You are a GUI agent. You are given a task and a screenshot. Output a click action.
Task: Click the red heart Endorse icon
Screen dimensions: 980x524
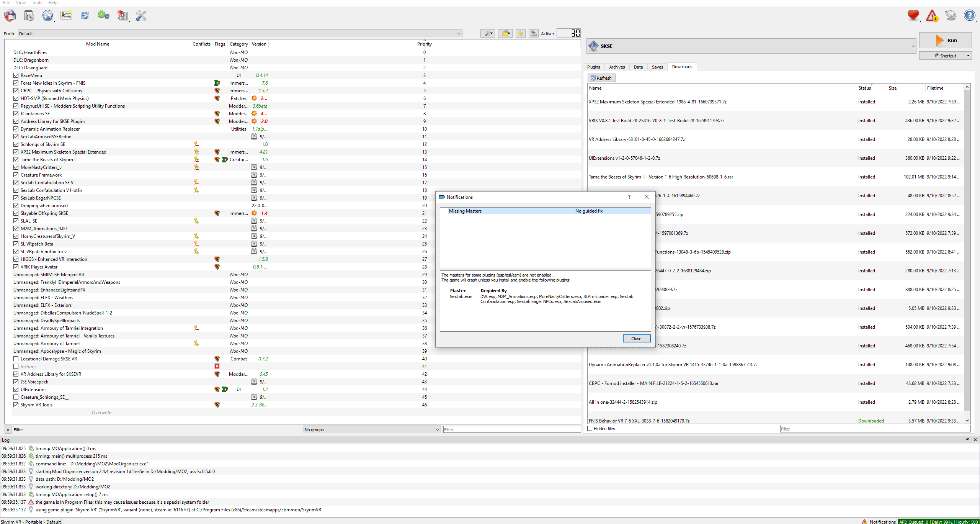913,16
